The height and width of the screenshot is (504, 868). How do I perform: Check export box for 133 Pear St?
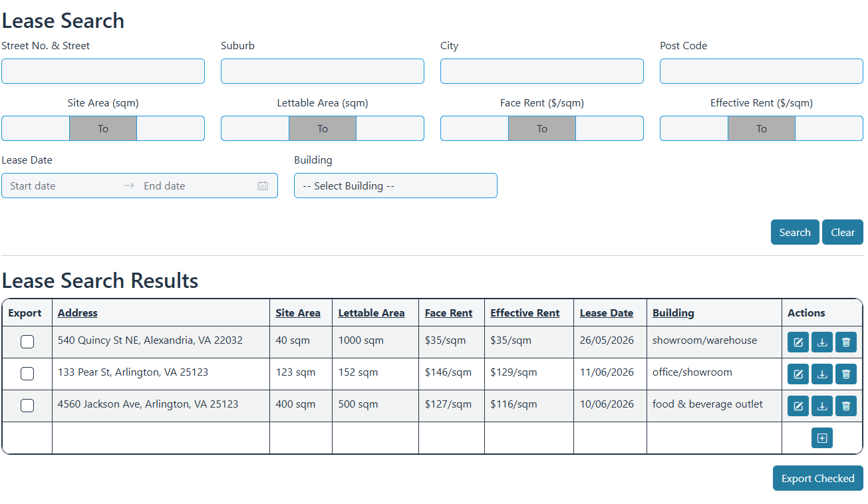pyautogui.click(x=27, y=374)
